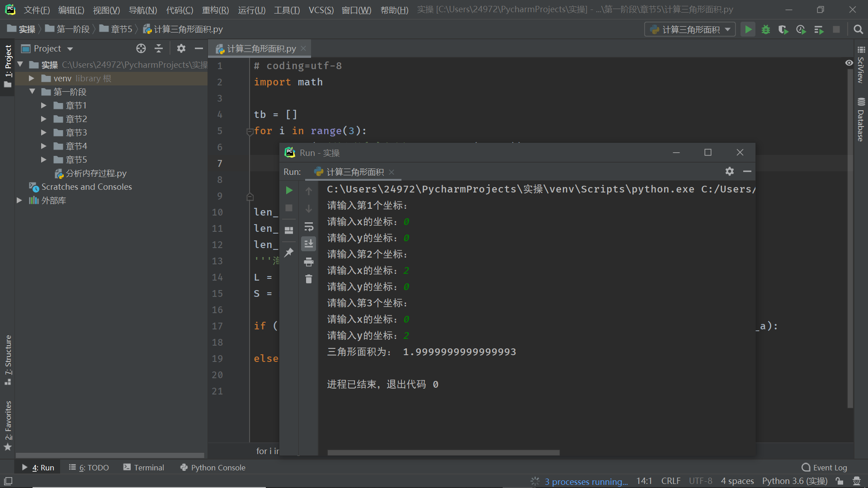Open the Event Log
This screenshot has height=488, width=868.
pos(824,468)
